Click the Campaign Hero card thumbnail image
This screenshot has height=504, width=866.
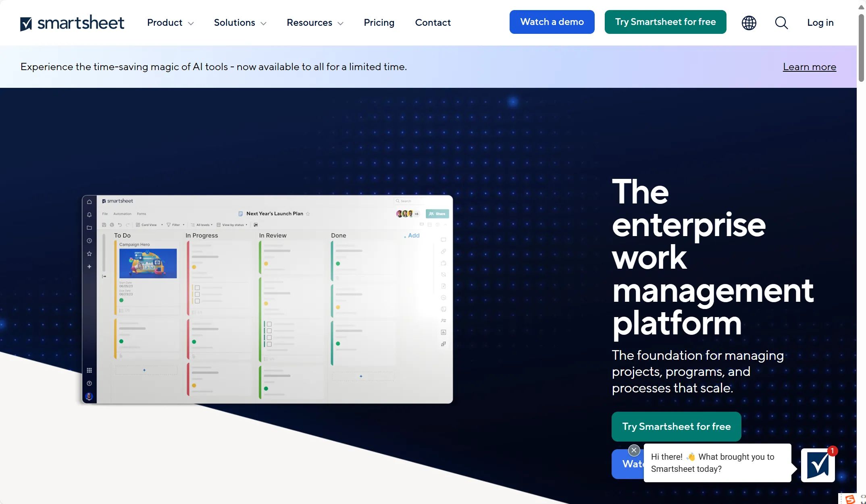pyautogui.click(x=148, y=263)
